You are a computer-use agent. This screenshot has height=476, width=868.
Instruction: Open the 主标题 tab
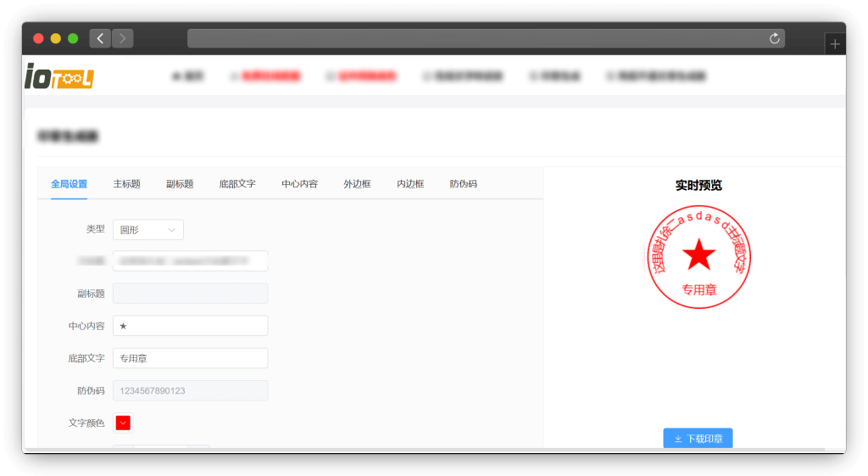(x=126, y=184)
